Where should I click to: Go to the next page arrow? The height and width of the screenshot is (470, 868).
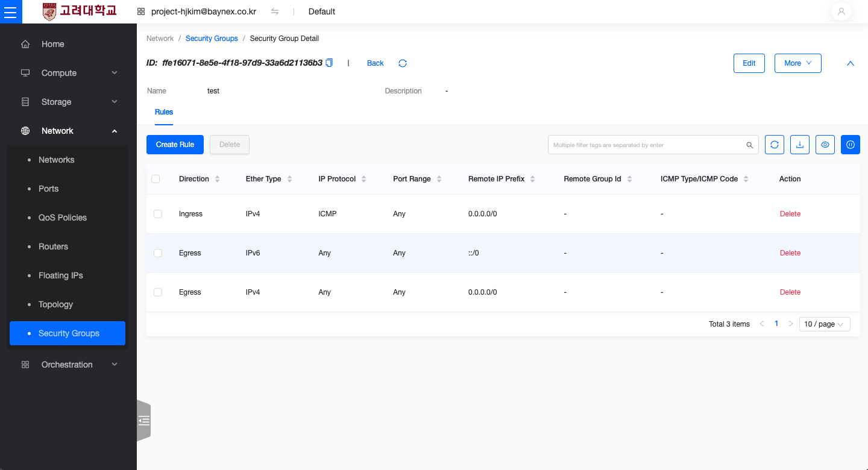click(x=791, y=324)
